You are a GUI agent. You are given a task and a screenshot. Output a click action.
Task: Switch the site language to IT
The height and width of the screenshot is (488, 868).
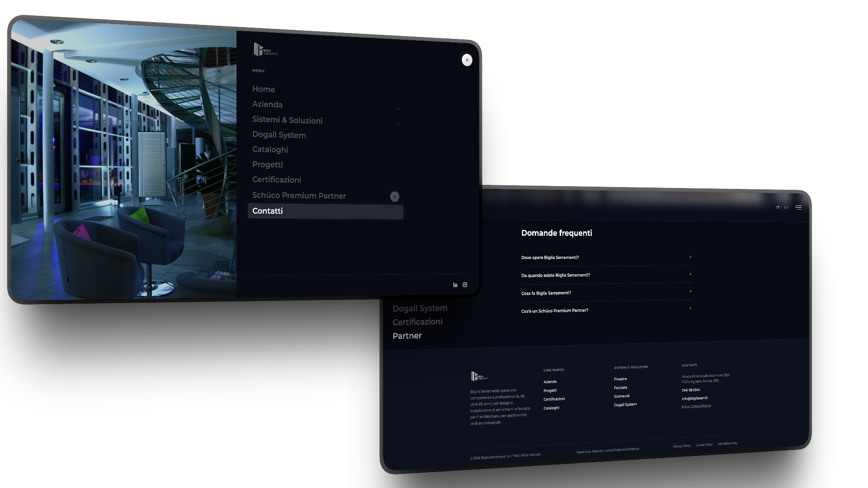tap(778, 208)
